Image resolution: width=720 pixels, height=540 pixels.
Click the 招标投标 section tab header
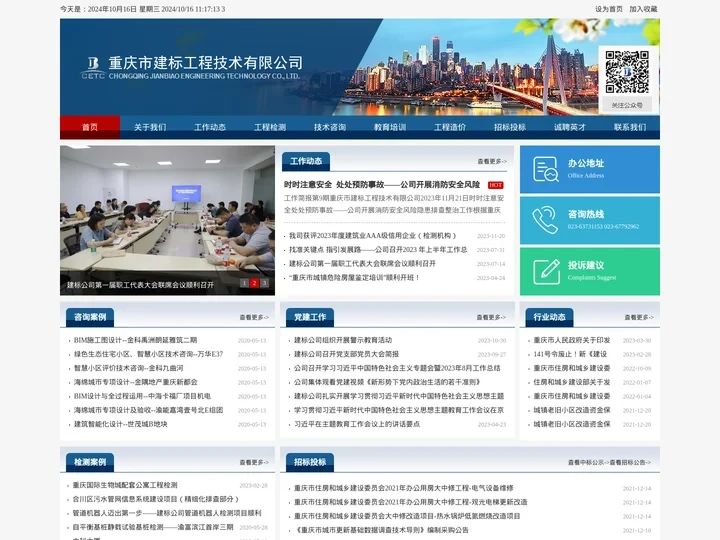coord(310,462)
